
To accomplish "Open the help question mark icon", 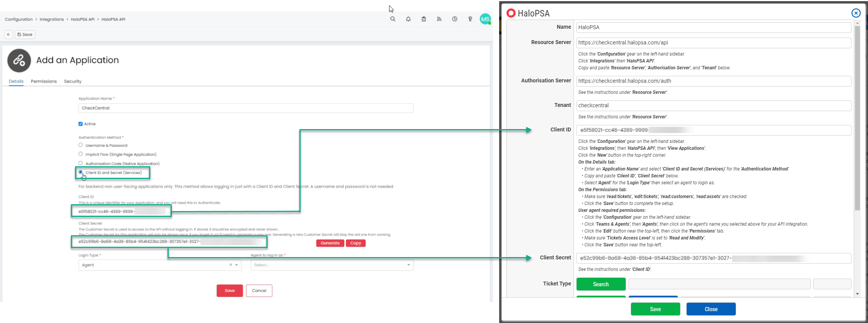I will (x=470, y=19).
